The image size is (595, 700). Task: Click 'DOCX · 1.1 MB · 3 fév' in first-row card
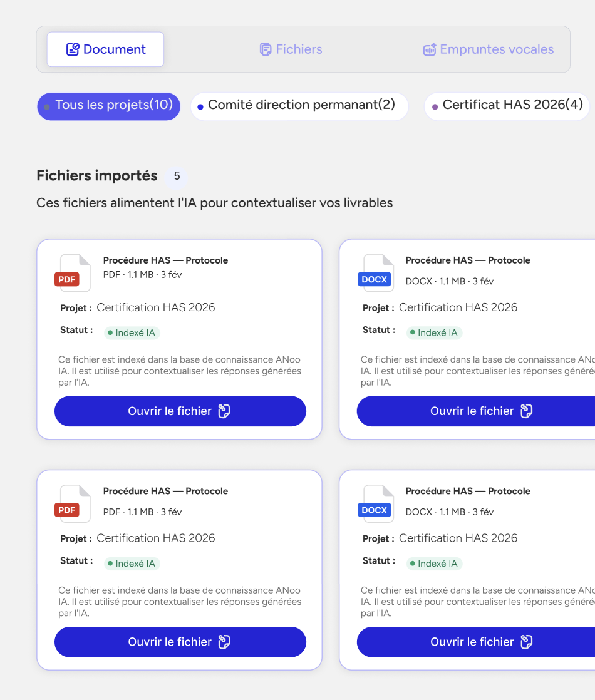(x=449, y=281)
